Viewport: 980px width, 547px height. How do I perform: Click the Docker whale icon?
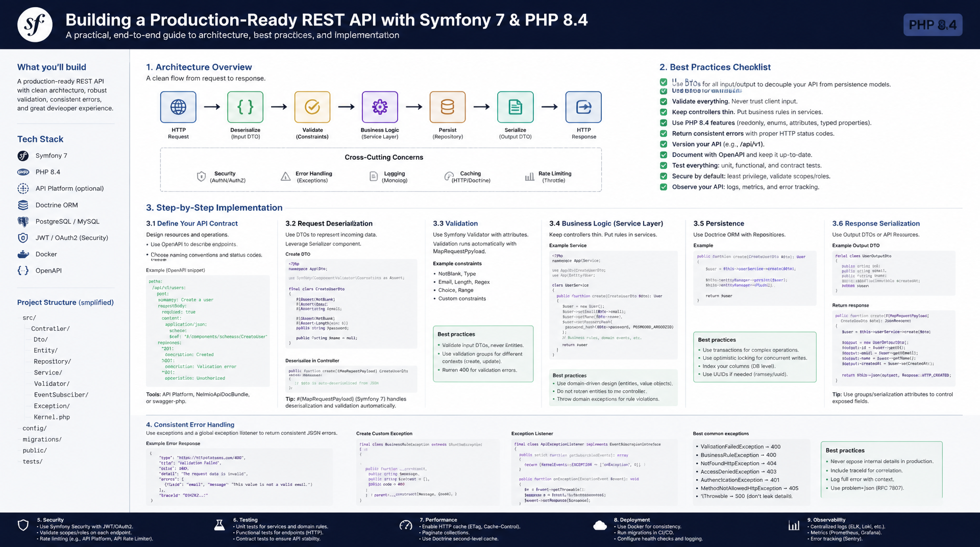23,254
